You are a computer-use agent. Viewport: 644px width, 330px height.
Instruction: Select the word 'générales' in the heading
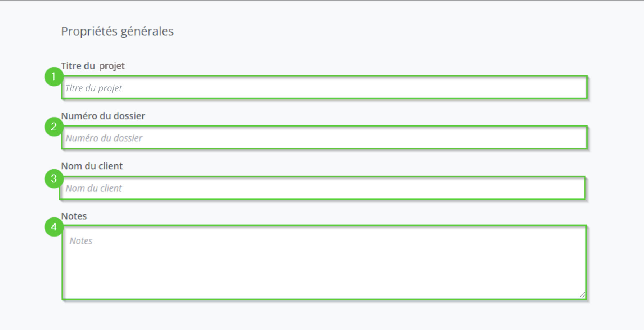click(x=147, y=32)
